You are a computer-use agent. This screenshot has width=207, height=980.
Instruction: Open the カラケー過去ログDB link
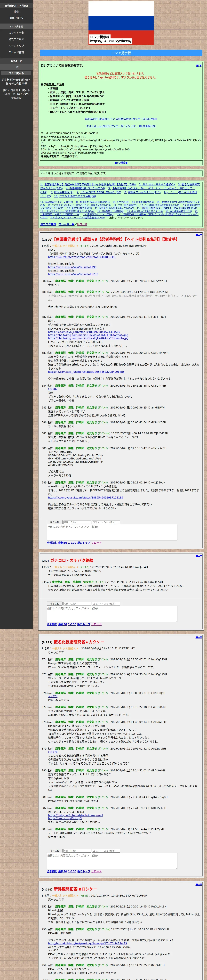[145, 119]
